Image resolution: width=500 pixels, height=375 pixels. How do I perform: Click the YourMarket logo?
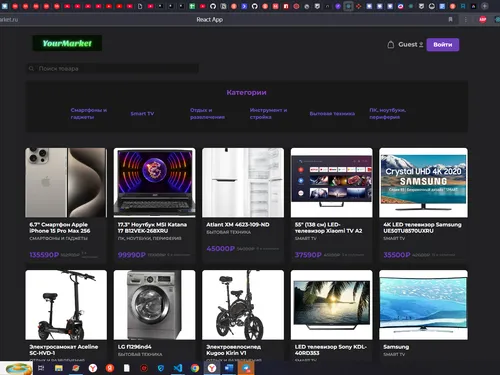click(67, 43)
